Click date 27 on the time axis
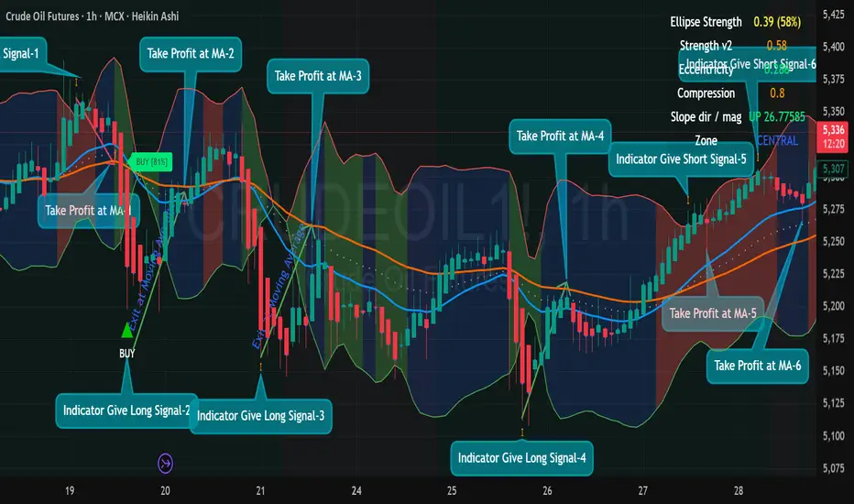The width and height of the screenshot is (854, 504). click(642, 491)
